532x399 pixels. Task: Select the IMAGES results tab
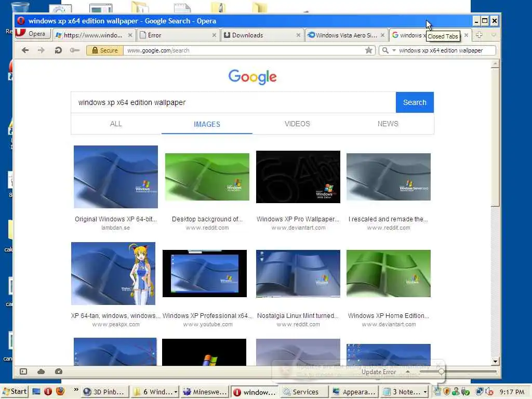tap(207, 124)
